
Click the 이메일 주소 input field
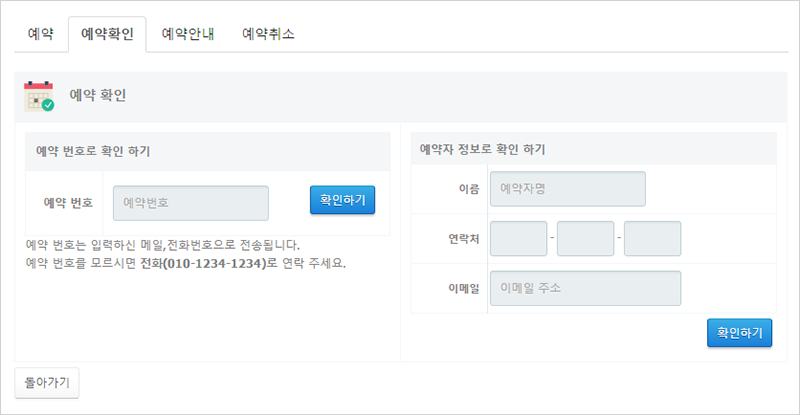pyautogui.click(x=585, y=288)
